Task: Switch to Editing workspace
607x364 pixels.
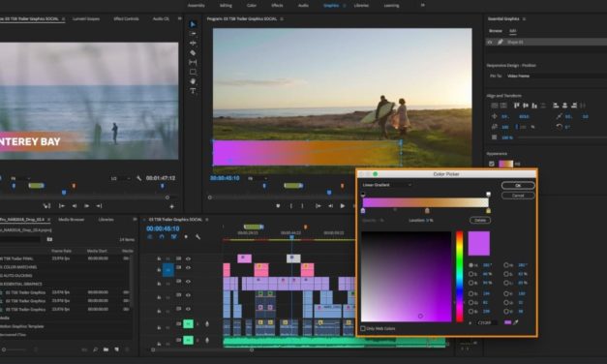Action: [226, 6]
